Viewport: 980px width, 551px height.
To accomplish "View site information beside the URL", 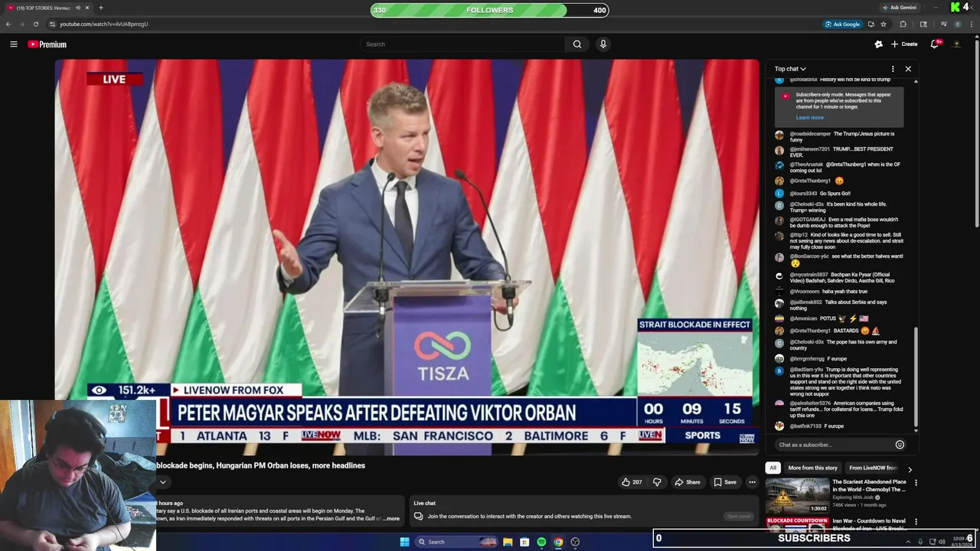I will pyautogui.click(x=53, y=24).
